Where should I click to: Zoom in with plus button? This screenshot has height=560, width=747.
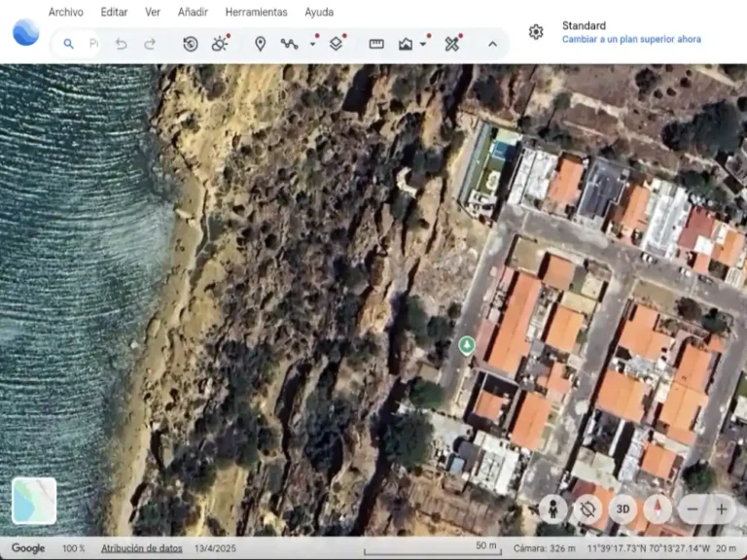(x=722, y=509)
